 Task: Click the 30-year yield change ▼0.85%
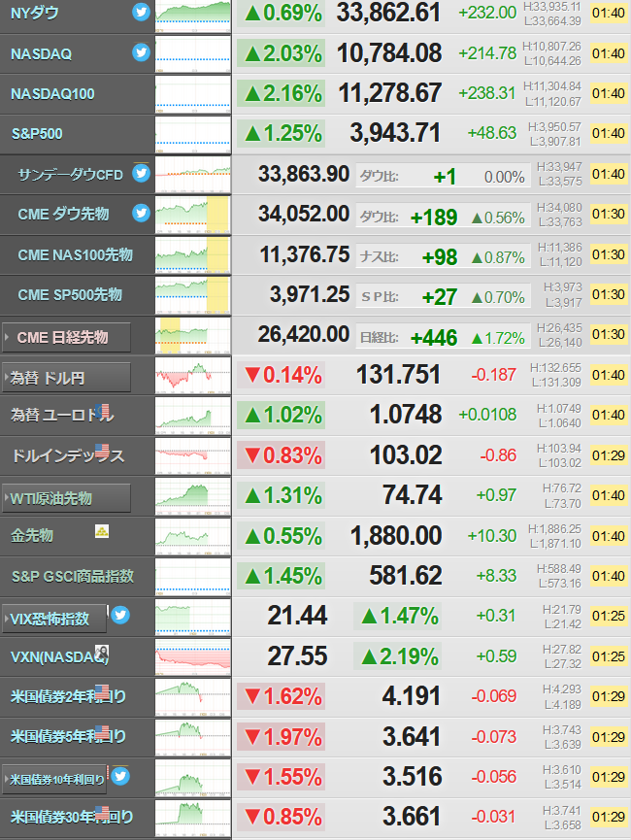(x=282, y=817)
